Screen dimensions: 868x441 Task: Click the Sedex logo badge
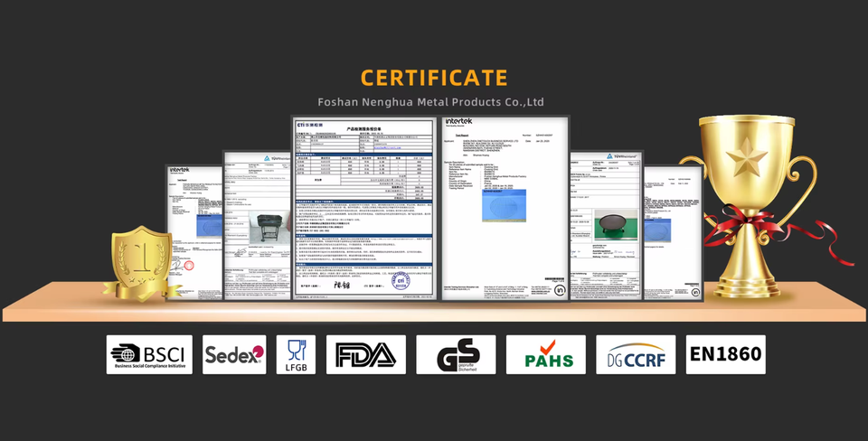pos(234,354)
